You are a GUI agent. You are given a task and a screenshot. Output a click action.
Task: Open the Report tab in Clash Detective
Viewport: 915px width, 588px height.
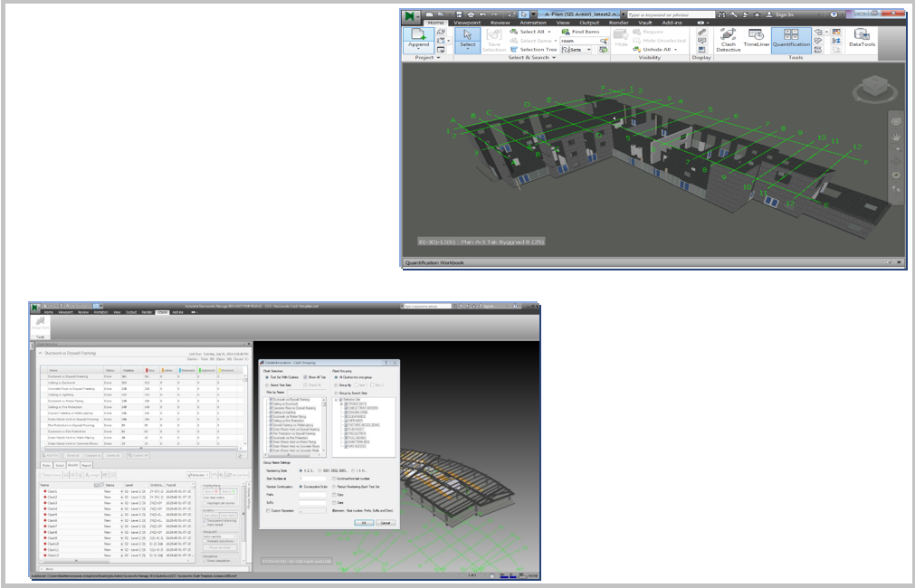coord(86,466)
